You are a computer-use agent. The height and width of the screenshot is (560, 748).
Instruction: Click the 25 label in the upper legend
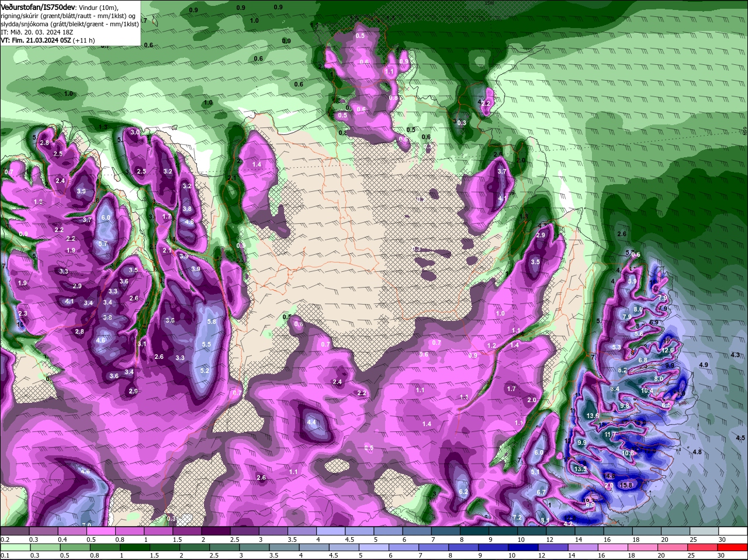pyautogui.click(x=694, y=540)
